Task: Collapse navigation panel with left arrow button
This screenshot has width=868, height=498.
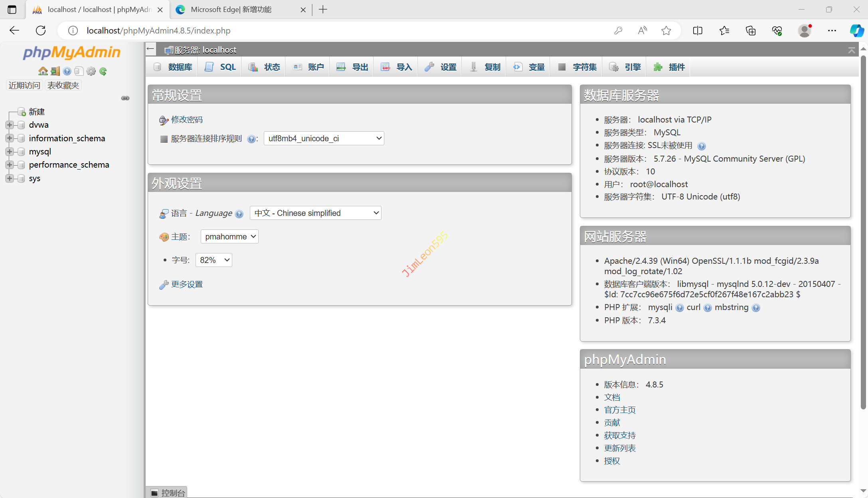Action: click(150, 49)
